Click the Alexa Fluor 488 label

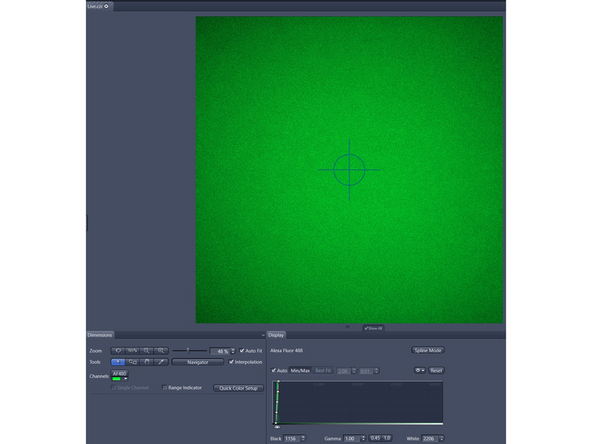pyautogui.click(x=286, y=350)
